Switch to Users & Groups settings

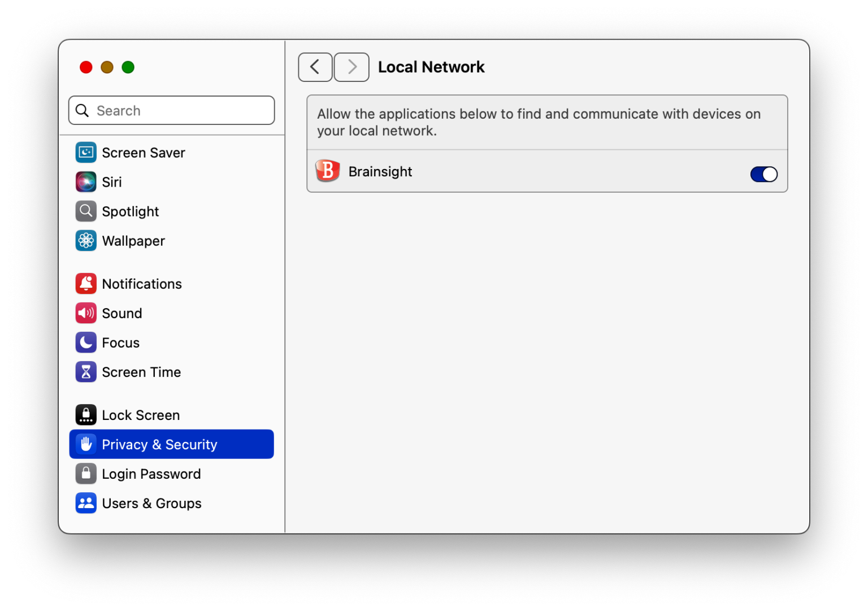pos(151,503)
